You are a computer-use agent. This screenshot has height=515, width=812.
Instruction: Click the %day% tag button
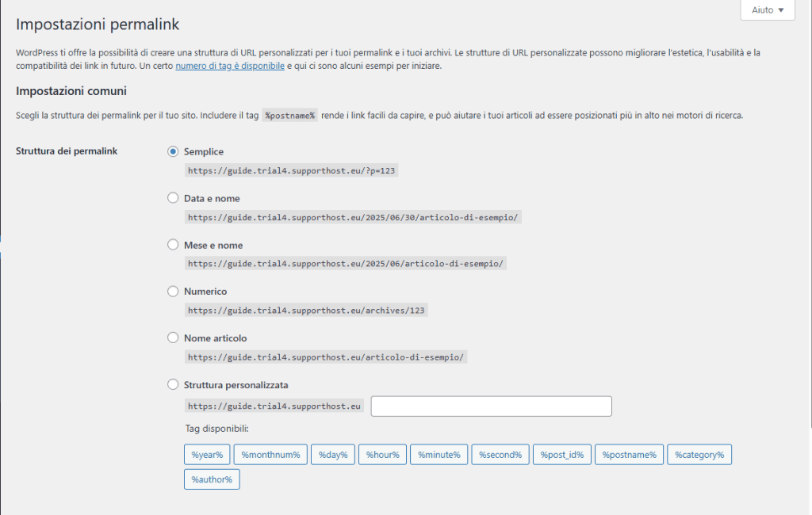coord(333,455)
